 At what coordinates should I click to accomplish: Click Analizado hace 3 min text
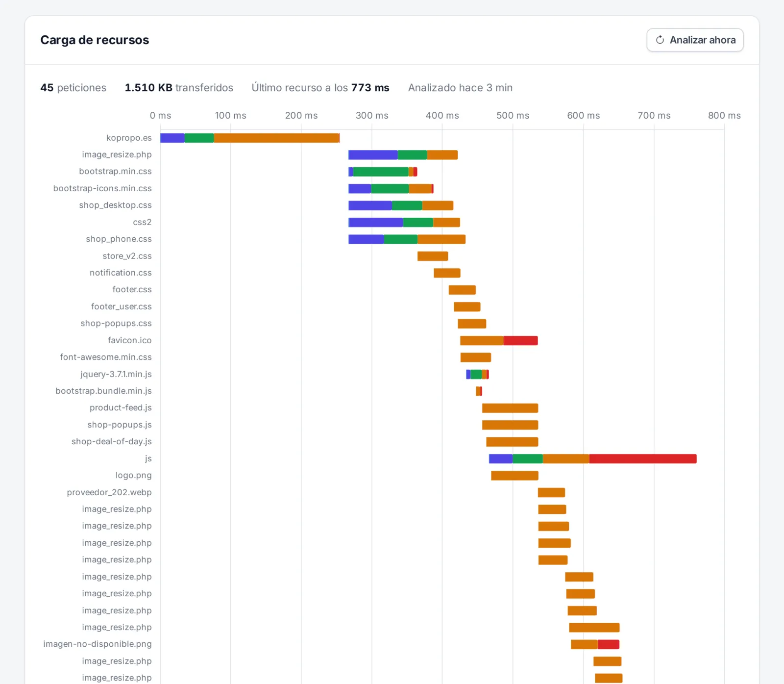tap(460, 88)
